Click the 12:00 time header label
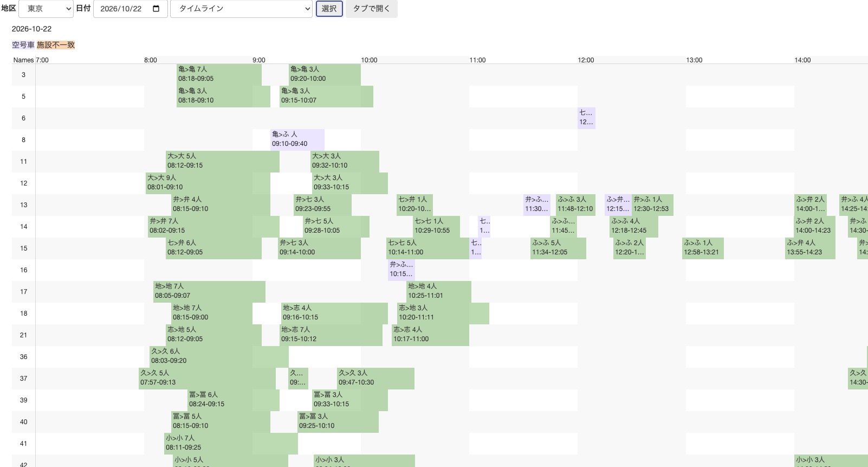Screen dimensions: 868x467 [586, 60]
